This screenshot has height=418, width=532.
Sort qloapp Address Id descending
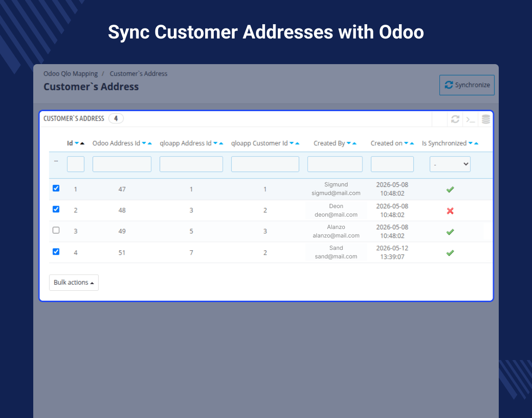[x=215, y=143]
